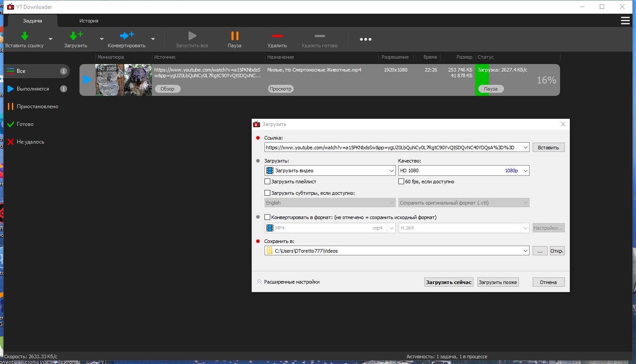Open the hamburger menu at top right

625,21
